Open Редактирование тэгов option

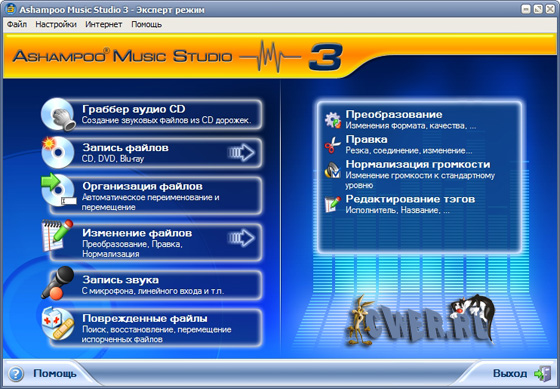coord(410,199)
